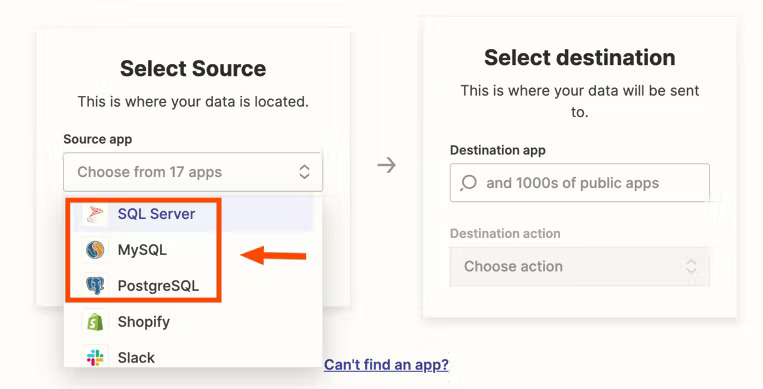Click the SQL Server logo icon

(95, 214)
